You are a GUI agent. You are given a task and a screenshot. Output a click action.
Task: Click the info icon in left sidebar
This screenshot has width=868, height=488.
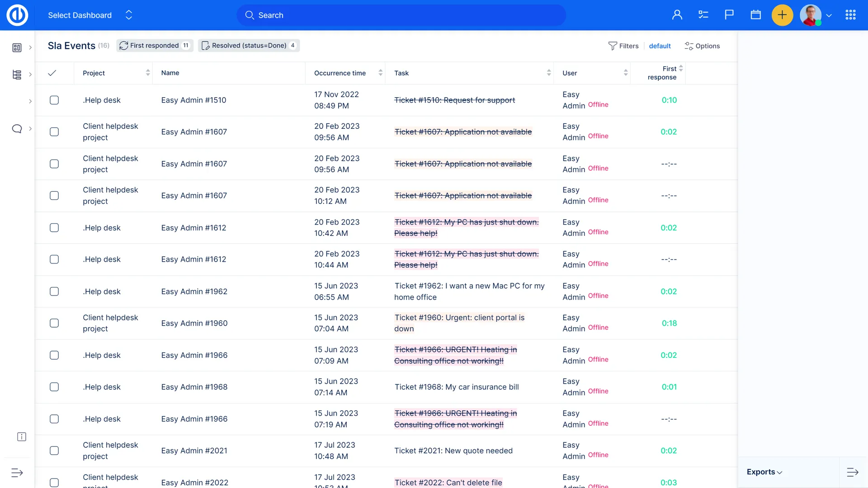point(21,436)
